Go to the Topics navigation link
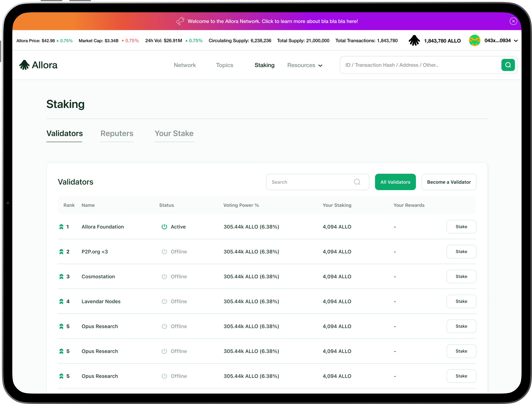This screenshot has width=532, height=404. point(224,65)
